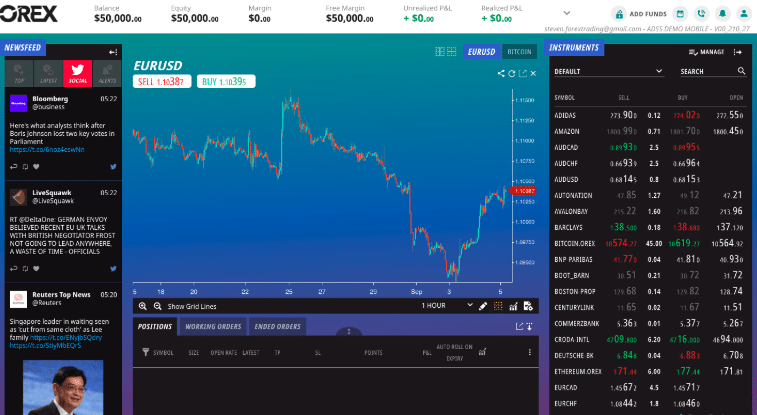Image resolution: width=757 pixels, height=415 pixels.
Task: Click the instruments search magnifier icon
Action: pyautogui.click(x=742, y=71)
